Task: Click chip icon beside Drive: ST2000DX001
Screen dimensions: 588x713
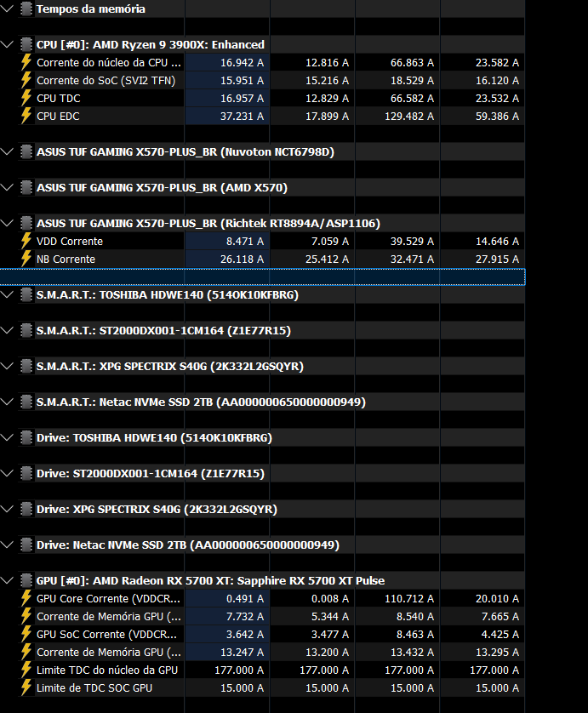Action: pyautogui.click(x=26, y=473)
